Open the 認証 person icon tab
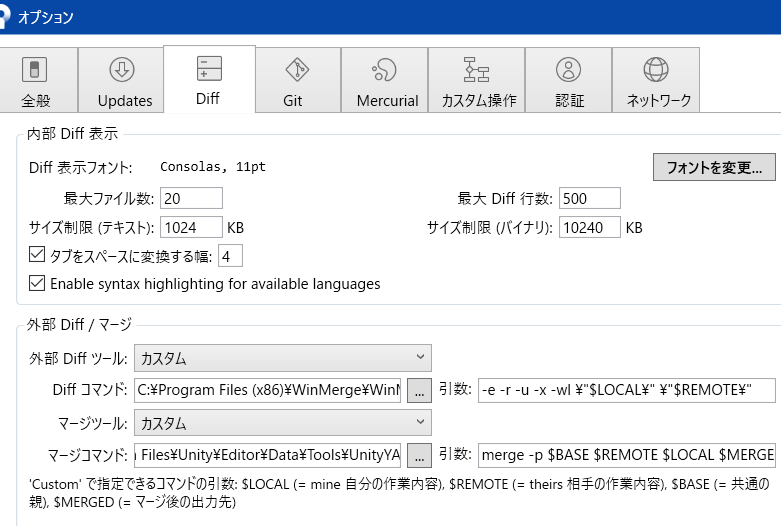This screenshot has width=781, height=526. pos(568,69)
